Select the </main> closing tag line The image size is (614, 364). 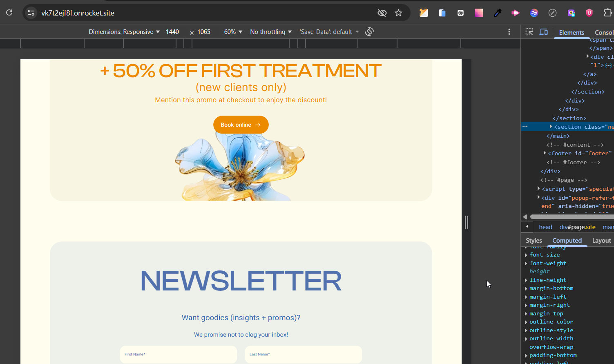pyautogui.click(x=558, y=136)
